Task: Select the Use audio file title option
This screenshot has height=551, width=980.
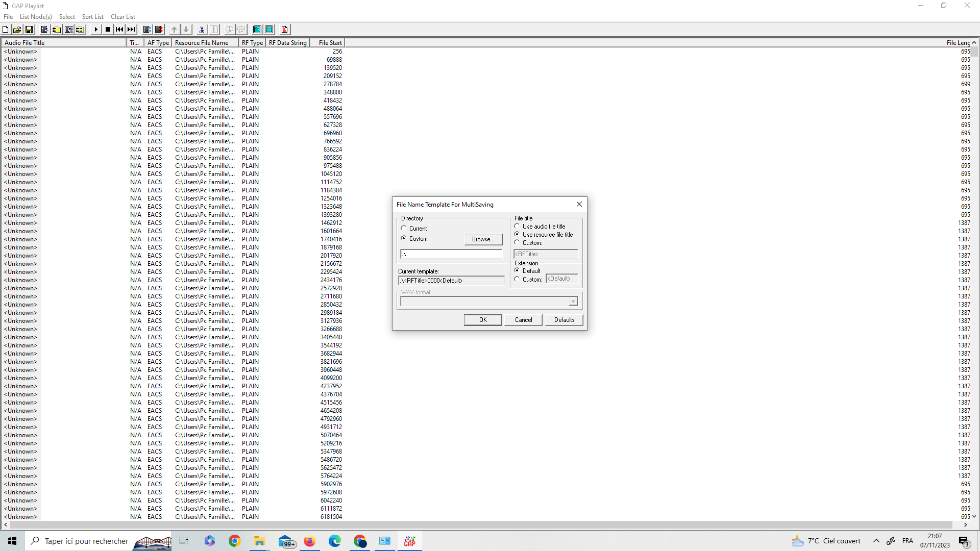Action: (517, 226)
